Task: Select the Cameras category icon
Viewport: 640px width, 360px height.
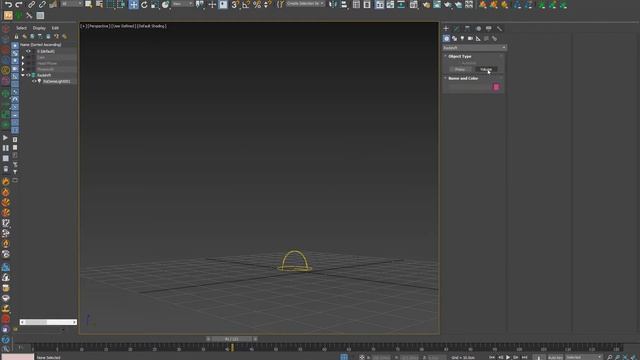Action: point(470,38)
